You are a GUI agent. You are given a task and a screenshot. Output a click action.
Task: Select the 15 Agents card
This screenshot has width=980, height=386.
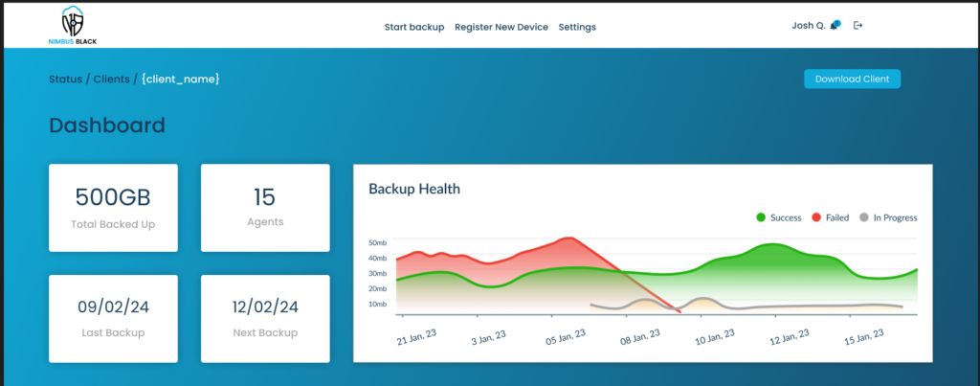coord(264,208)
